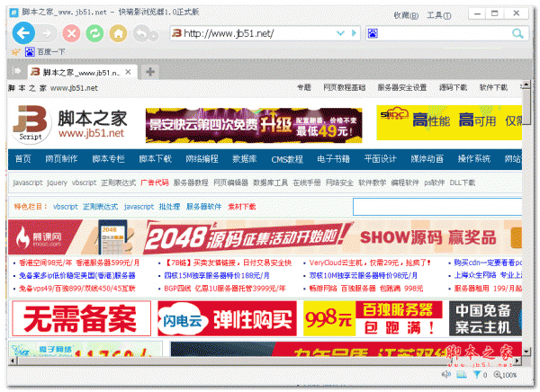Open the 操作系统 navigation item
540x392 pixels.
pyautogui.click(x=474, y=158)
